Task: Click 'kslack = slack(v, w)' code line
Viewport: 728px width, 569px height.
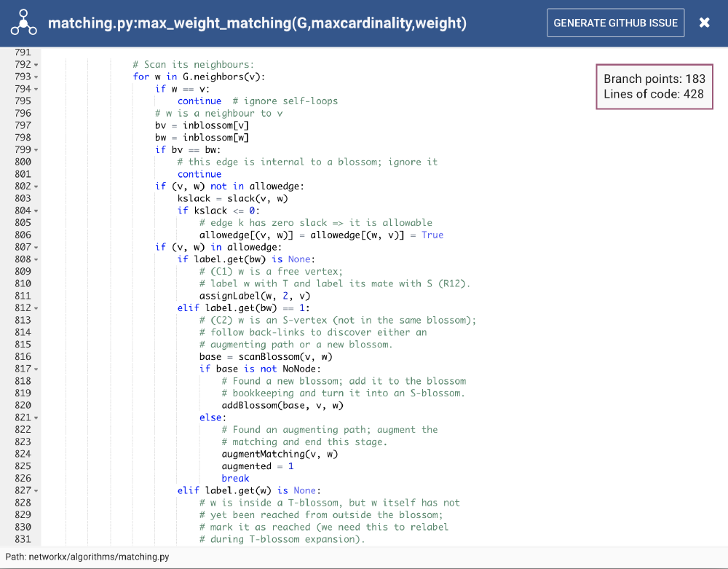Action: pos(233,198)
